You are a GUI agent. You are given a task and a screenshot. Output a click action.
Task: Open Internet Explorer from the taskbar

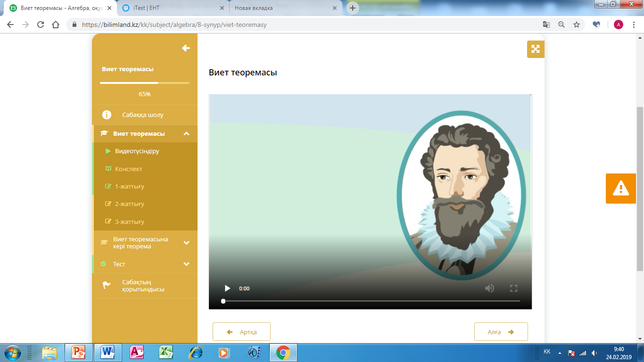click(x=195, y=352)
